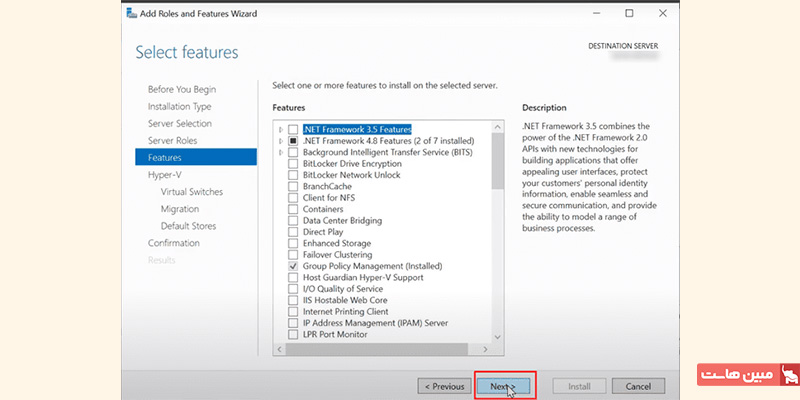Enable IP Address Management (IPAM) Server checkbox

293,323
